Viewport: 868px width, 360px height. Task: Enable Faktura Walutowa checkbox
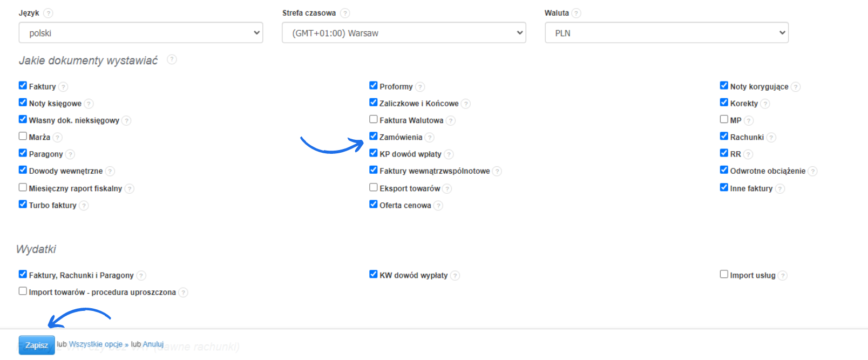coord(374,119)
